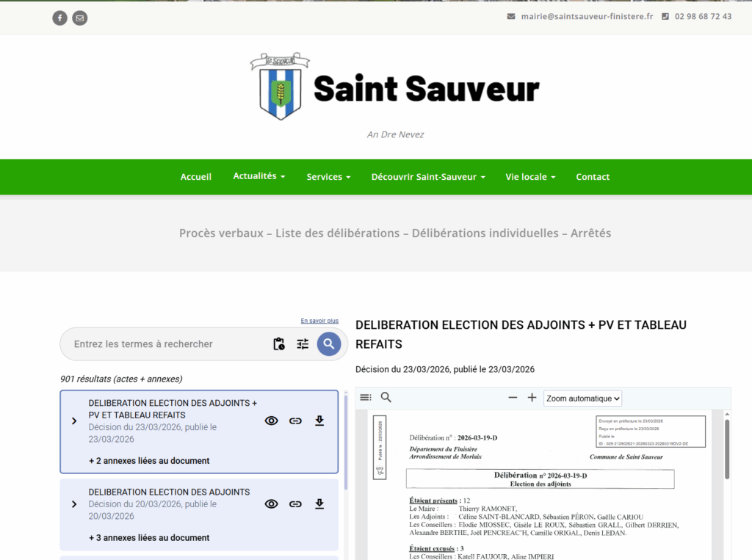Preview first result with eye icon
This screenshot has height=560, width=752.
(x=272, y=421)
